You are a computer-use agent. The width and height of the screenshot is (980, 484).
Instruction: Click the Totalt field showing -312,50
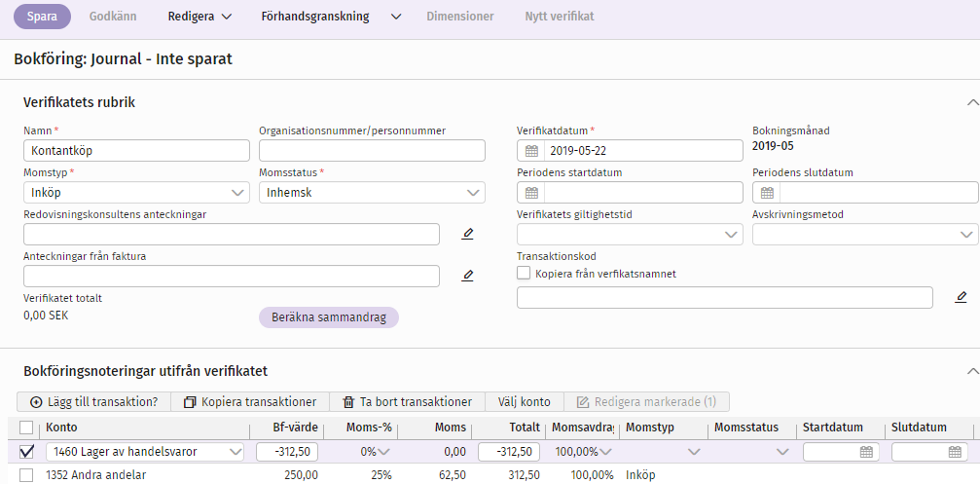pos(509,452)
